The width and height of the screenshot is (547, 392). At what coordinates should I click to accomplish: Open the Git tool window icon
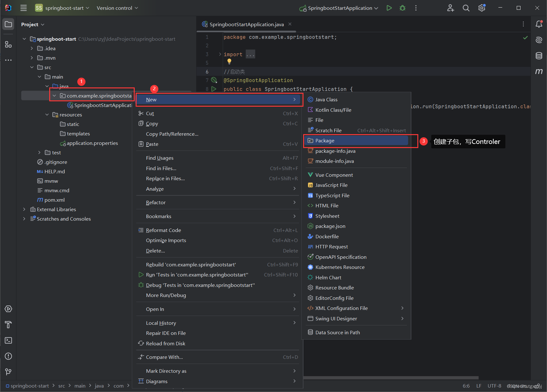pyautogui.click(x=9, y=372)
